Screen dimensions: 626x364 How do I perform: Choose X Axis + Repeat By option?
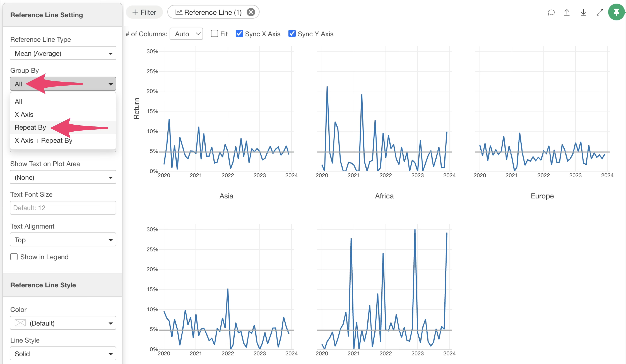[x=43, y=140]
